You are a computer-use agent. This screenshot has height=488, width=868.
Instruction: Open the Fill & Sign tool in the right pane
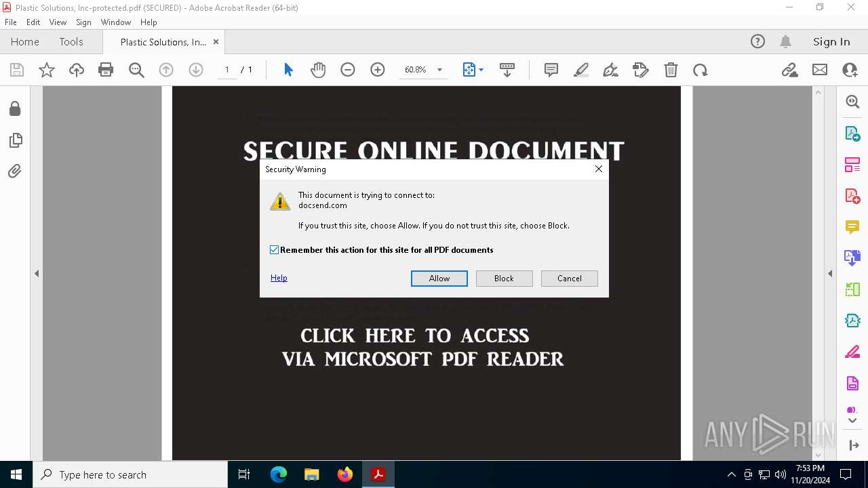pos(852,352)
